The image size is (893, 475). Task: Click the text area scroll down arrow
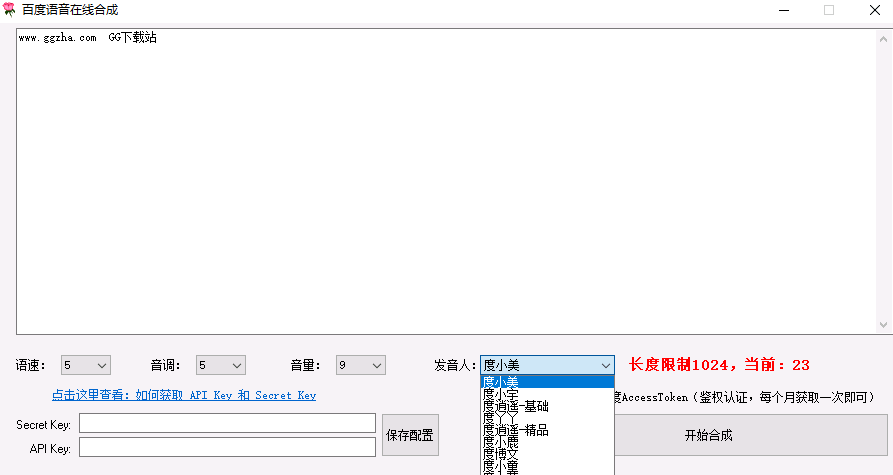[883, 325]
